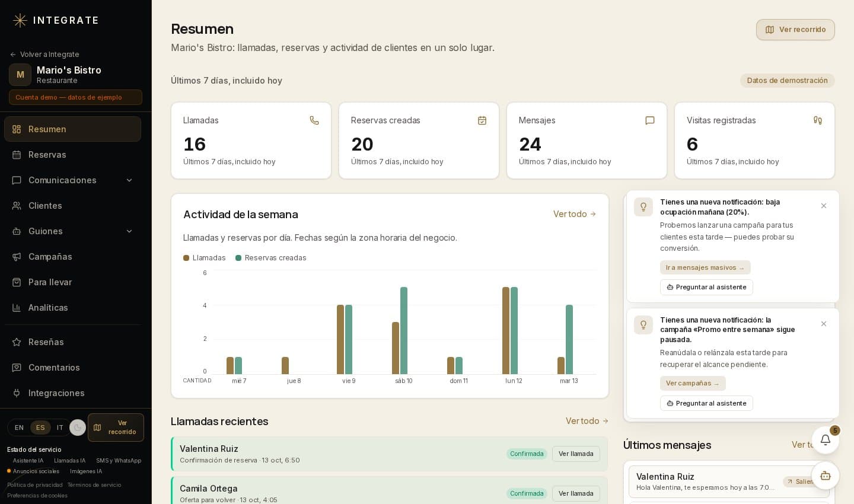Open Valentina Ruiz message in Últimos mensajes

tap(729, 481)
